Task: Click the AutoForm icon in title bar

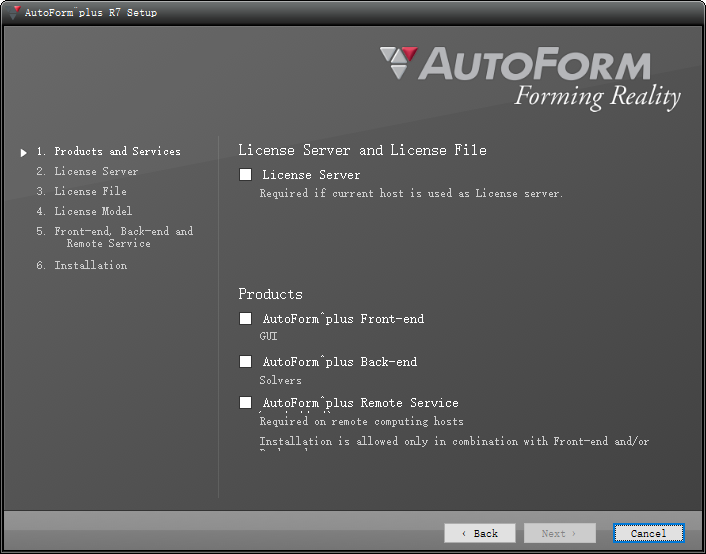Action: pyautogui.click(x=14, y=13)
